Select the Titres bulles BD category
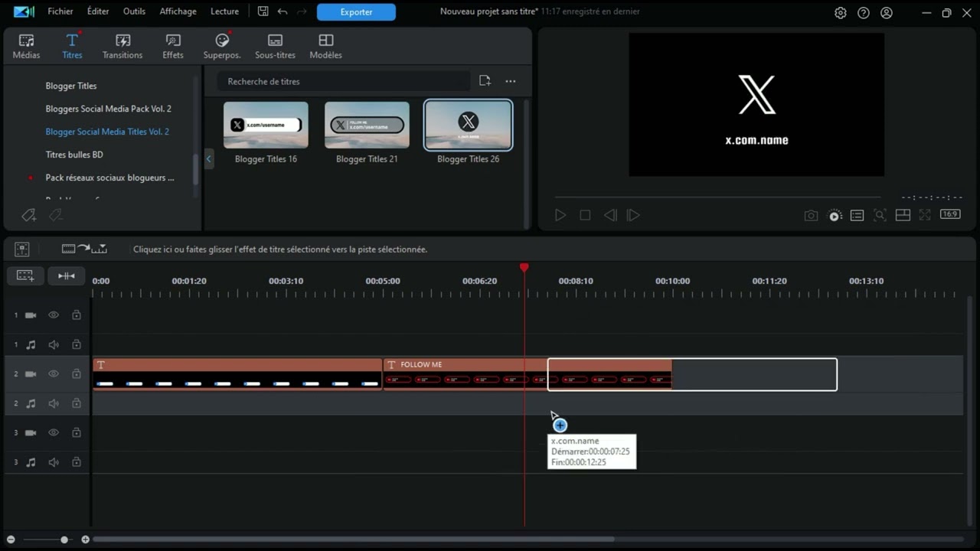The width and height of the screenshot is (980, 551). tap(74, 155)
